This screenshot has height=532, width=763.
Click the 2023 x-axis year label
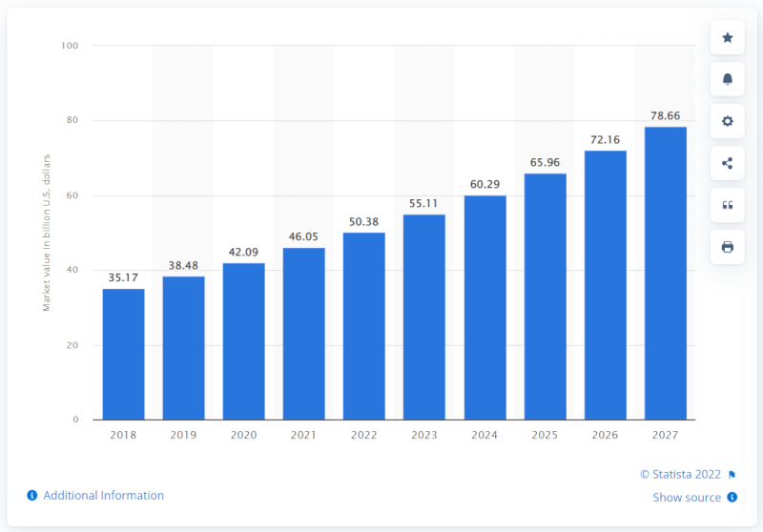click(x=423, y=435)
